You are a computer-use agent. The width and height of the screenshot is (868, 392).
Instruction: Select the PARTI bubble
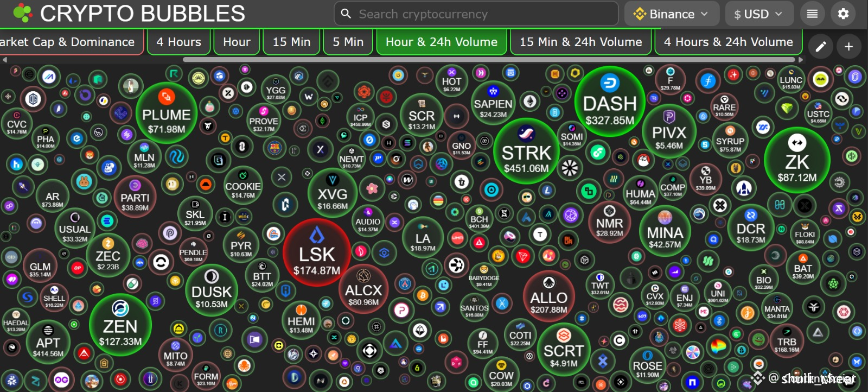click(x=135, y=196)
